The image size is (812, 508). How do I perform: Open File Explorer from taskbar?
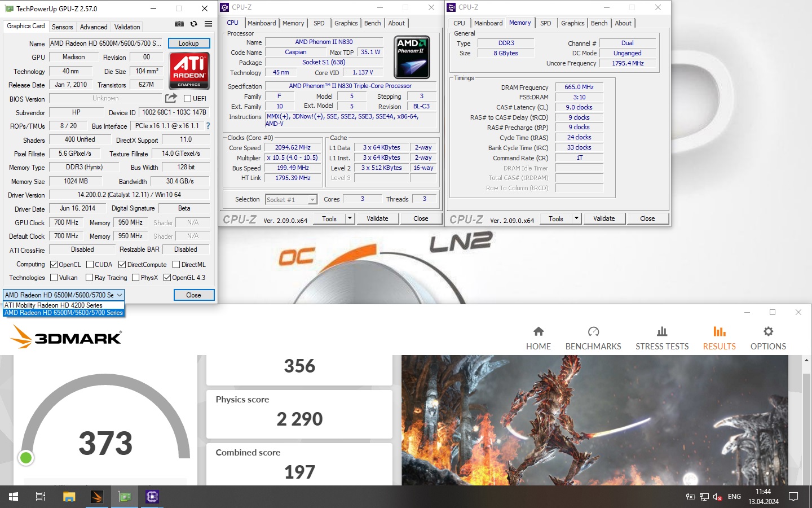tap(69, 497)
